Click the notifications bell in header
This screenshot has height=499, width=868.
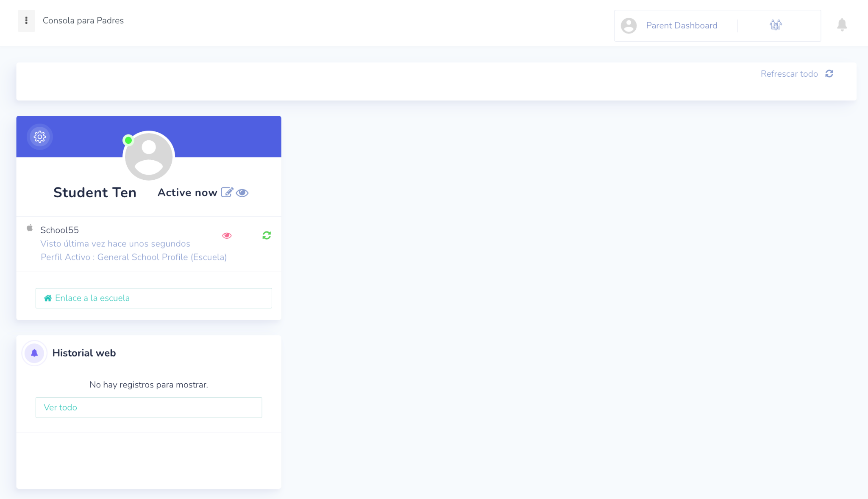point(842,25)
